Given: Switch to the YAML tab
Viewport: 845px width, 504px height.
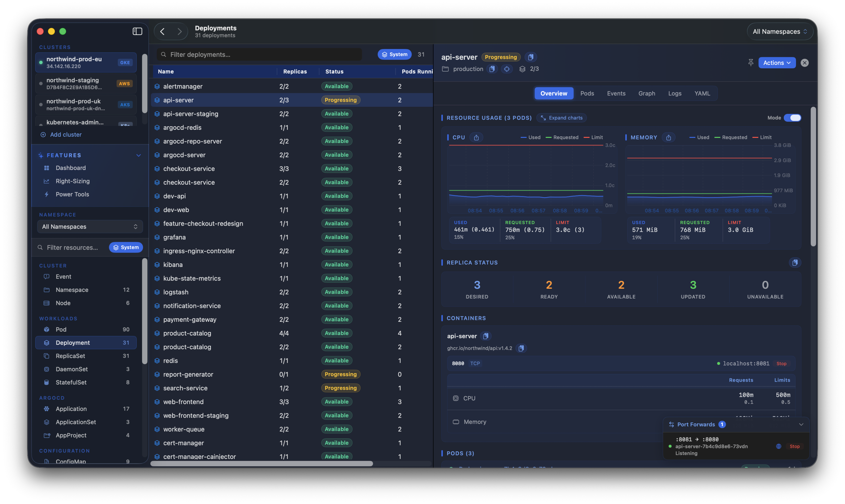Looking at the screenshot, I should [x=702, y=93].
